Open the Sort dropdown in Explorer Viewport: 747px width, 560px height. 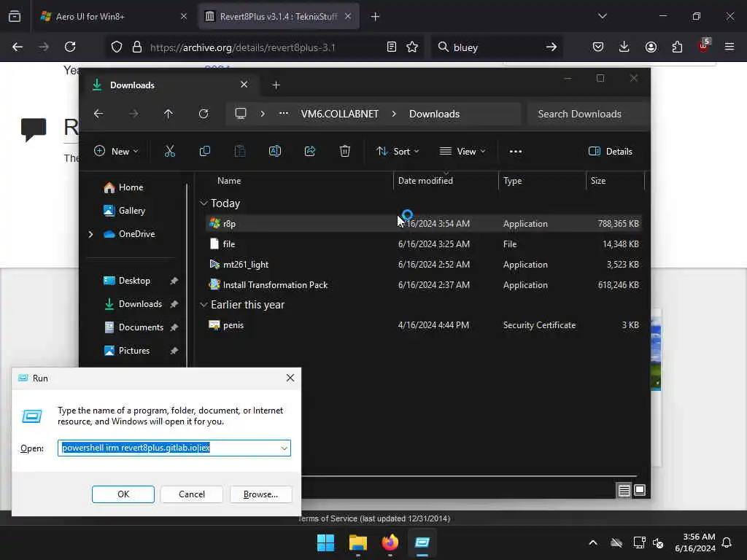tap(398, 152)
